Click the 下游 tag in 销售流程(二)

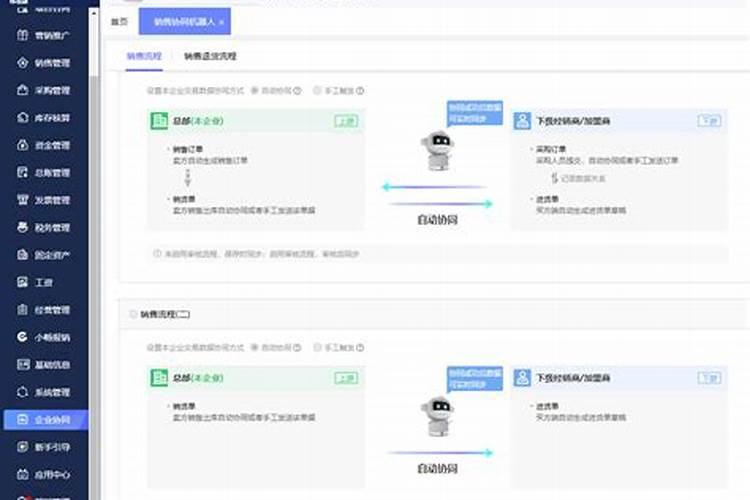point(709,378)
